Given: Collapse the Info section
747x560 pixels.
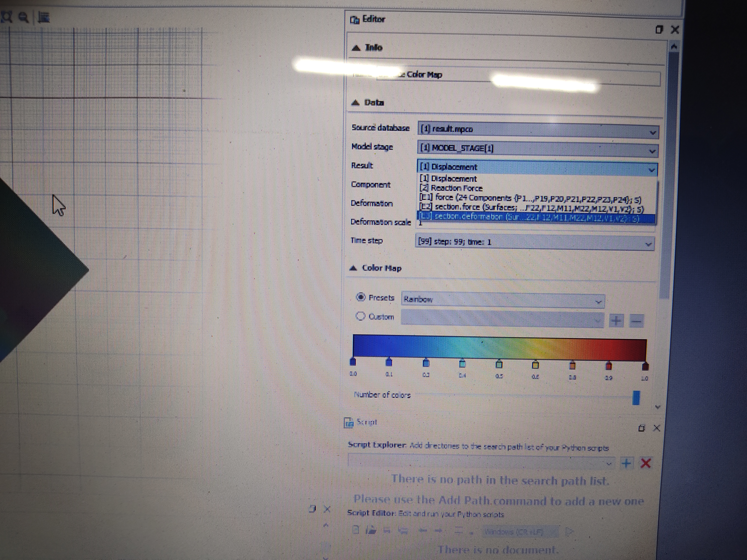Looking at the screenshot, I should 356,48.
